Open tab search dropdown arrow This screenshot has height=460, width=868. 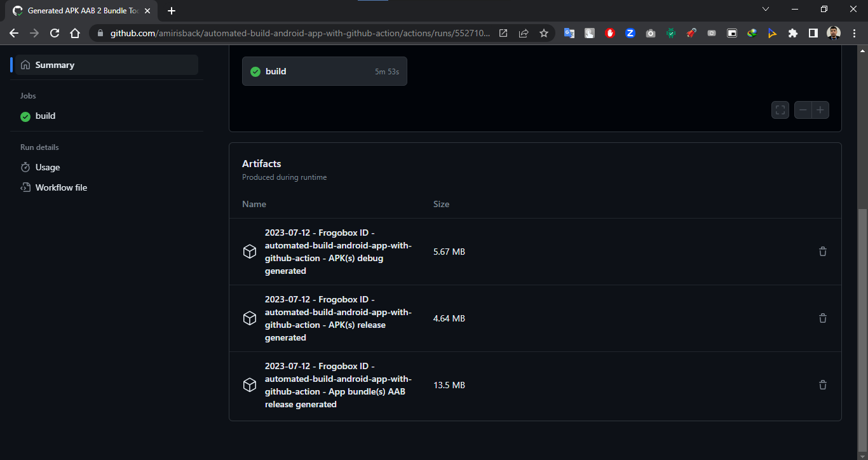[766, 9]
